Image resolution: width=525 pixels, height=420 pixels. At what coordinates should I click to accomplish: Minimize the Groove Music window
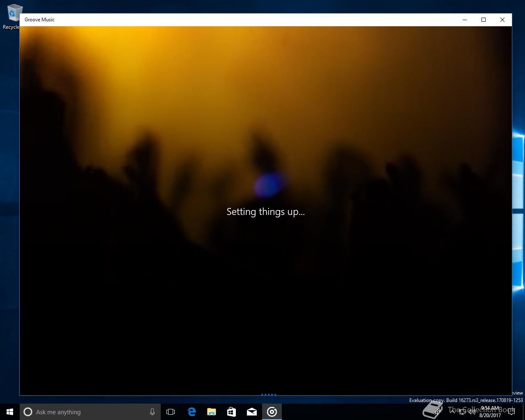465,20
